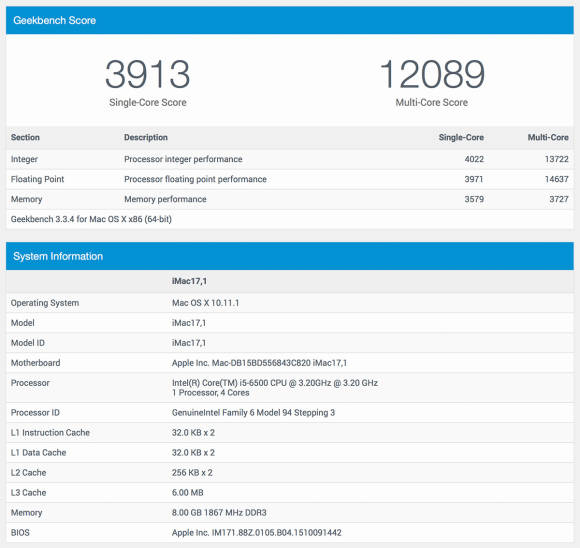Image resolution: width=580 pixels, height=548 pixels.
Task: Select the 3913 single-core score number
Action: (x=148, y=74)
